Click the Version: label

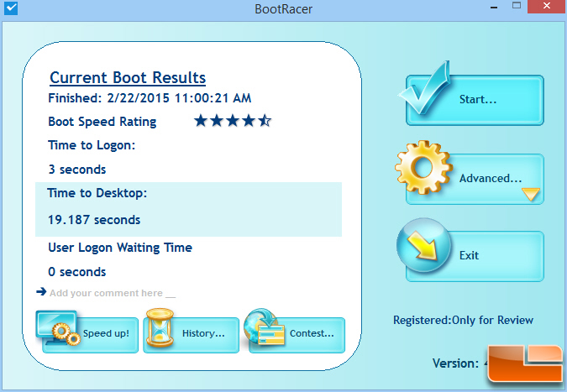(x=455, y=363)
